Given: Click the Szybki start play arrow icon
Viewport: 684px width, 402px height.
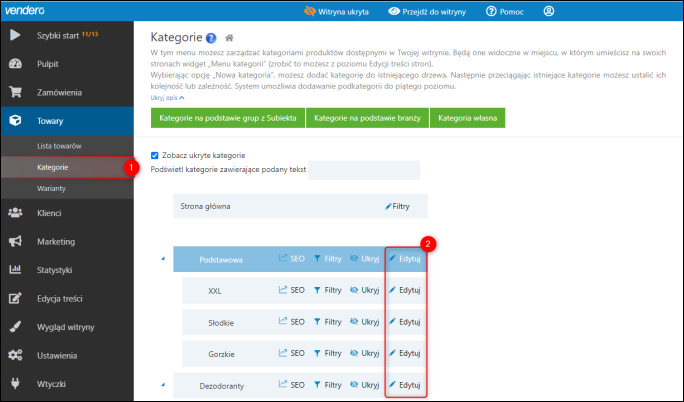Looking at the screenshot, I should click(x=15, y=35).
